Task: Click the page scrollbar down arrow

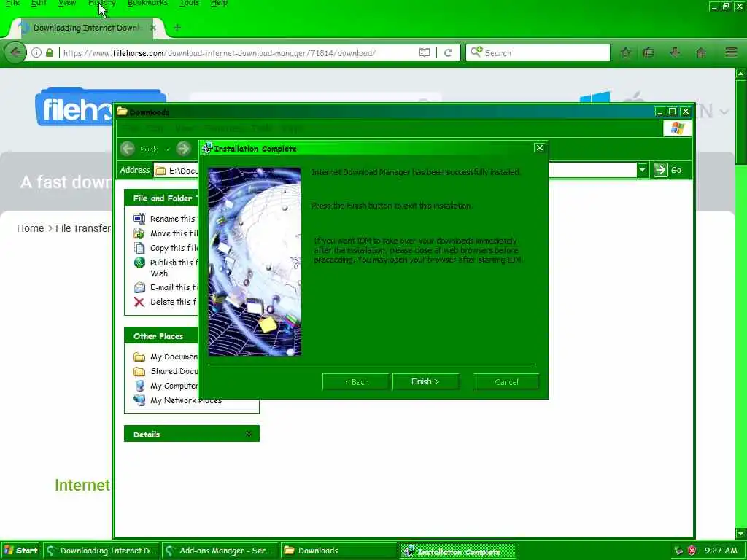Action: pos(741,533)
